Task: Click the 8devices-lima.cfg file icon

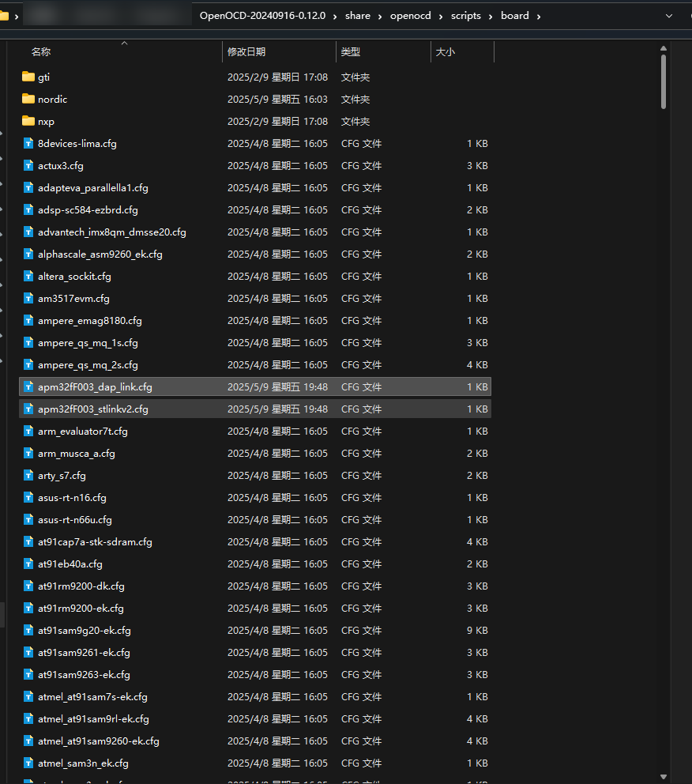Action: pos(28,143)
